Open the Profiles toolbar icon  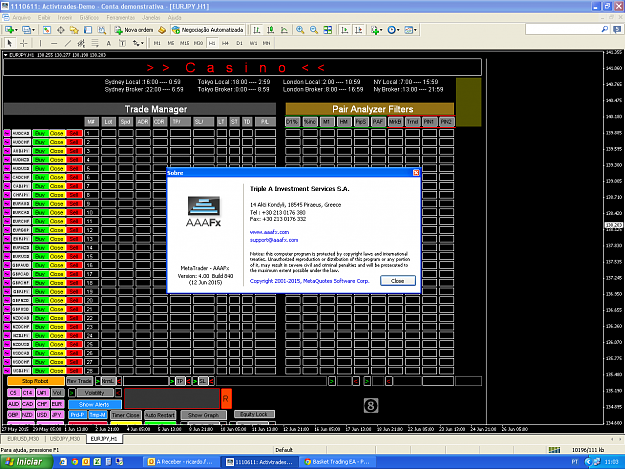(x=28, y=30)
